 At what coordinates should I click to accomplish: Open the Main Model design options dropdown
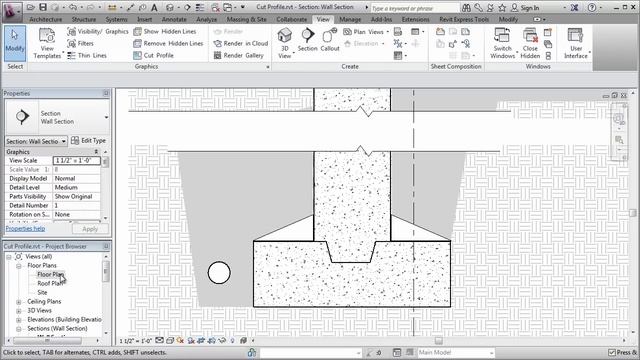click(456, 353)
